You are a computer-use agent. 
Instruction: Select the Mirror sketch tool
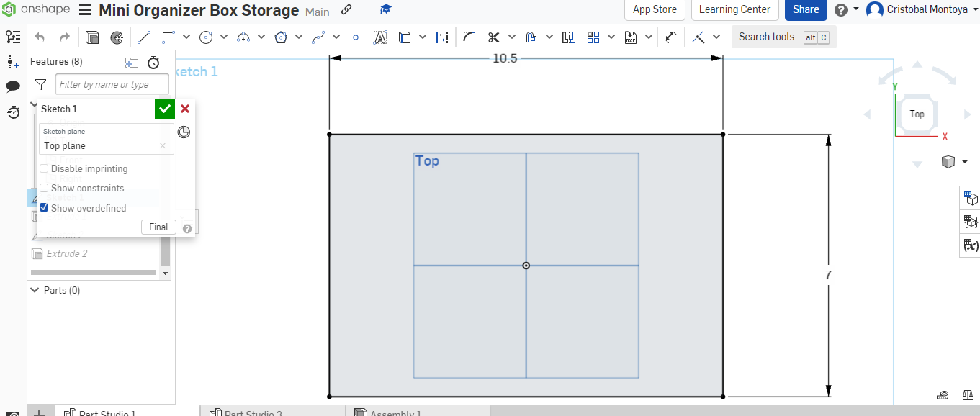[x=569, y=37]
